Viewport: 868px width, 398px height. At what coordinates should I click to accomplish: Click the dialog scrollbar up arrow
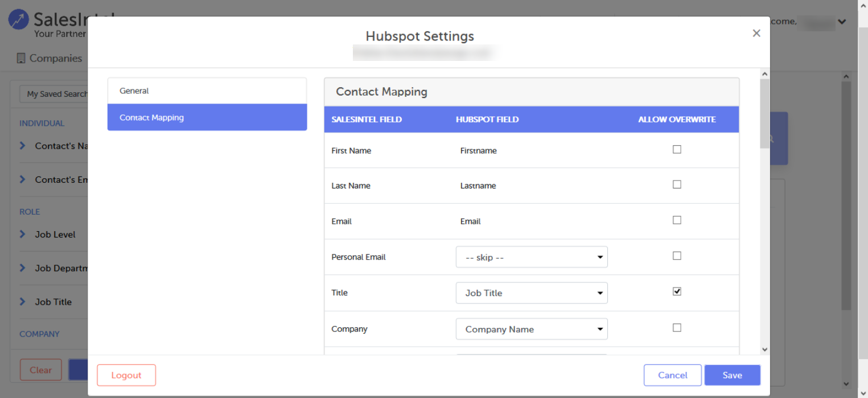(x=764, y=74)
